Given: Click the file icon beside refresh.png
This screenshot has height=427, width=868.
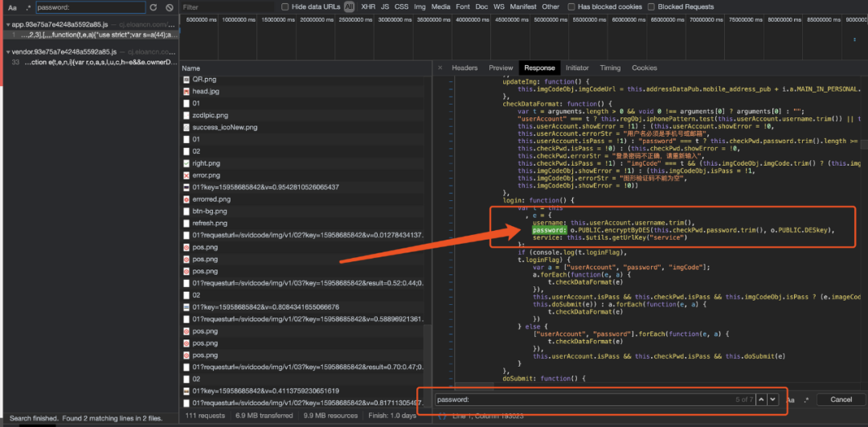Looking at the screenshot, I should (186, 224).
